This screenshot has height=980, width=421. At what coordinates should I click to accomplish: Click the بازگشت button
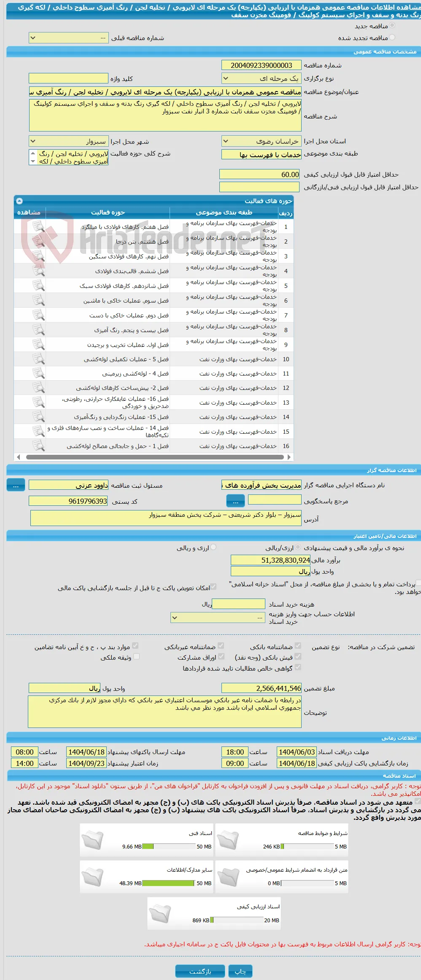(200, 971)
